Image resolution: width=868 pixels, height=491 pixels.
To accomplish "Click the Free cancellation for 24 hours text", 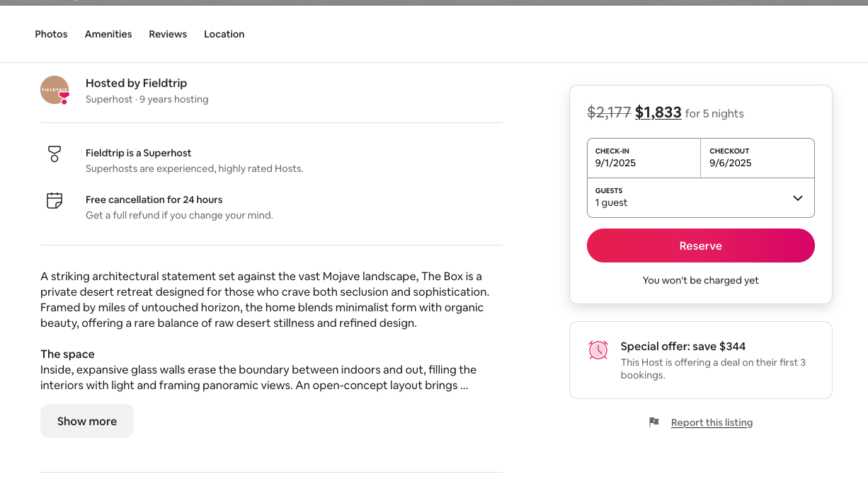I will pos(154,200).
